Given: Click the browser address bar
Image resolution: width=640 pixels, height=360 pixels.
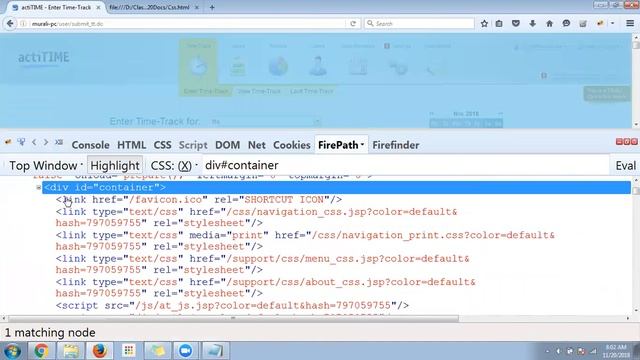Looking at the screenshot, I should pyautogui.click(x=184, y=24).
